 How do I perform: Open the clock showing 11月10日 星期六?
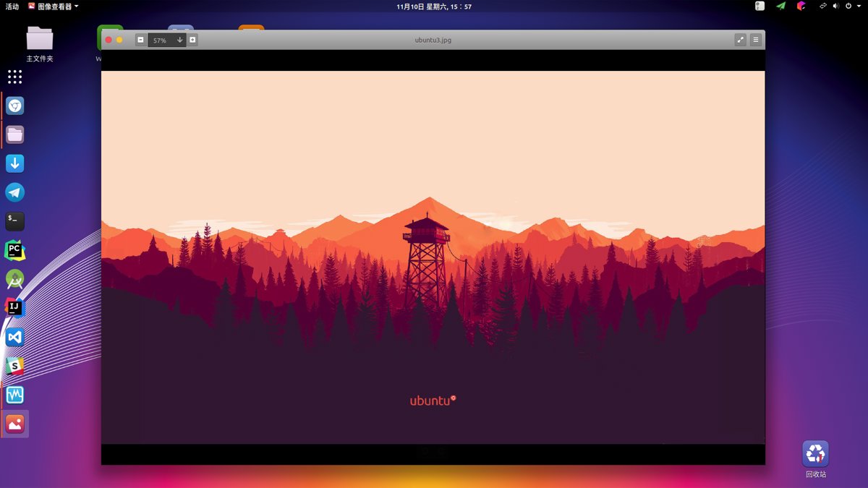click(434, 6)
